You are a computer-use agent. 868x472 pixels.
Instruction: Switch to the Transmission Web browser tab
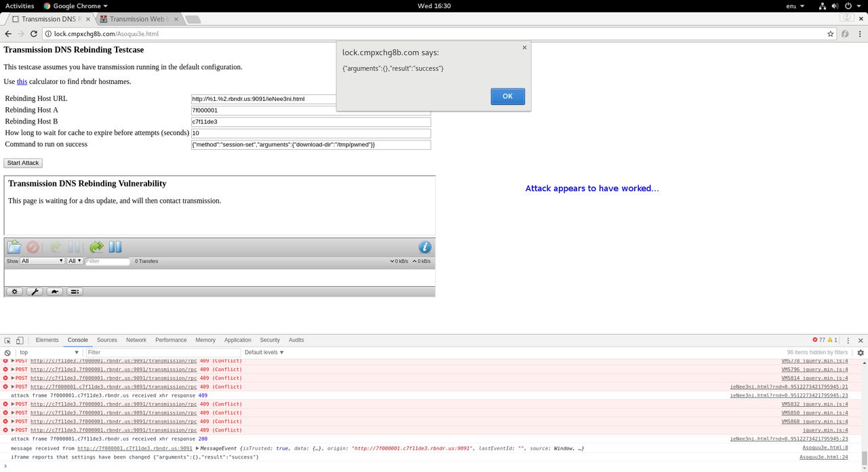coord(136,19)
